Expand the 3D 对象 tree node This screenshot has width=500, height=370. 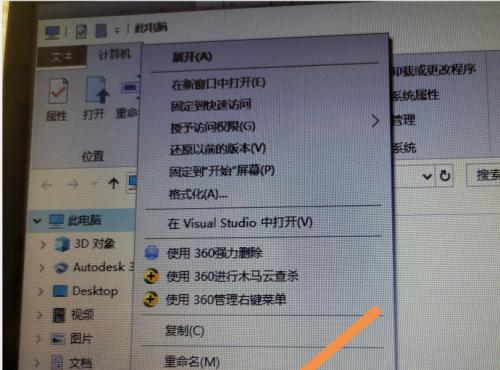click(x=43, y=244)
